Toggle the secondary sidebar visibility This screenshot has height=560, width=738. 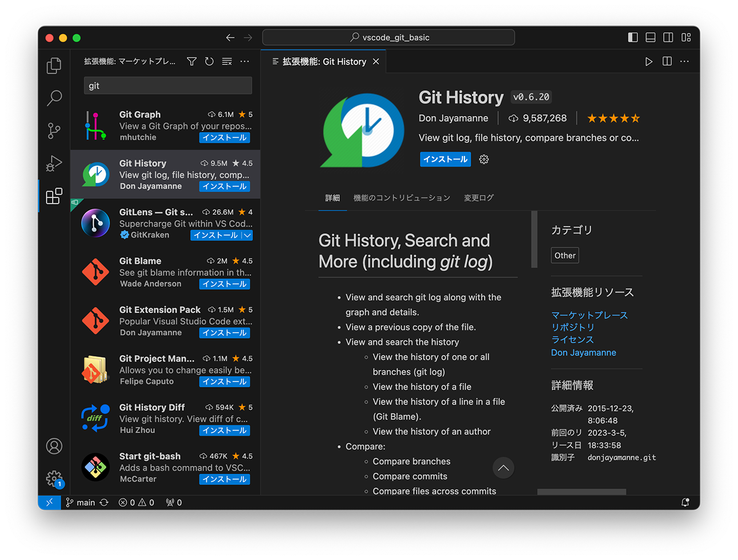[668, 37]
